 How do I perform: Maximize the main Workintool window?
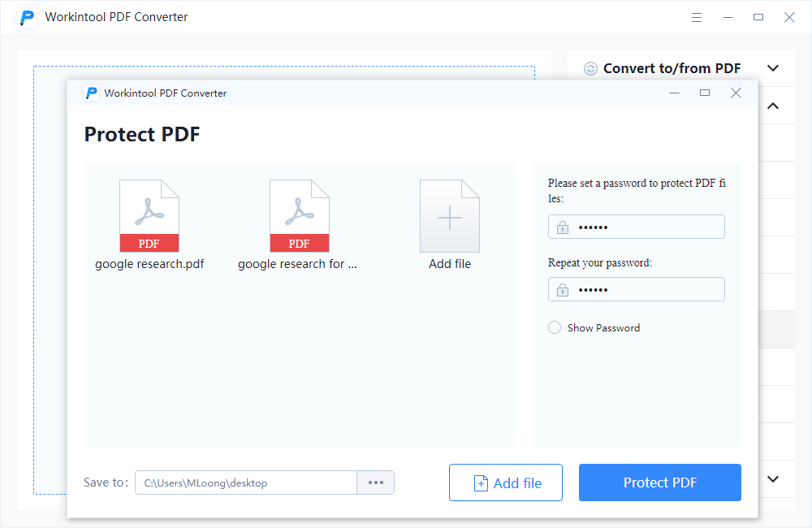[758, 18]
